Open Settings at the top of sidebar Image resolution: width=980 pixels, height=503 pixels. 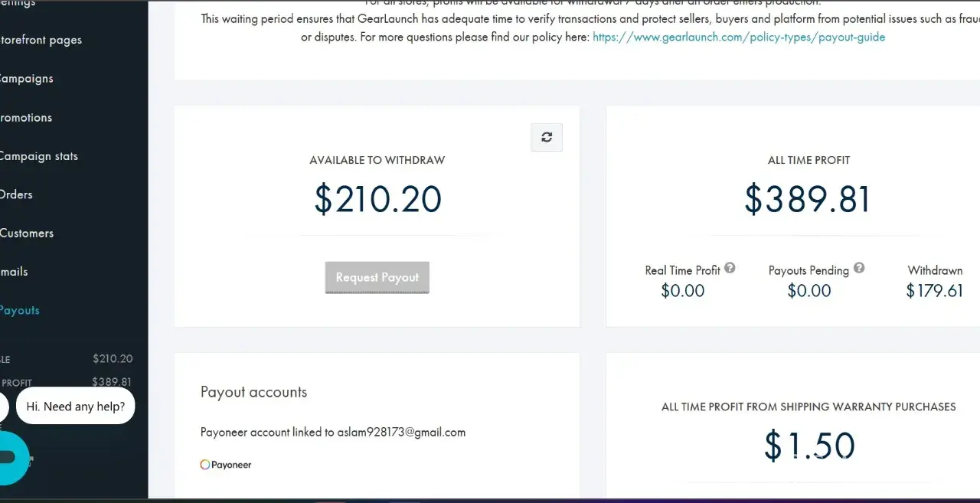(18, 4)
